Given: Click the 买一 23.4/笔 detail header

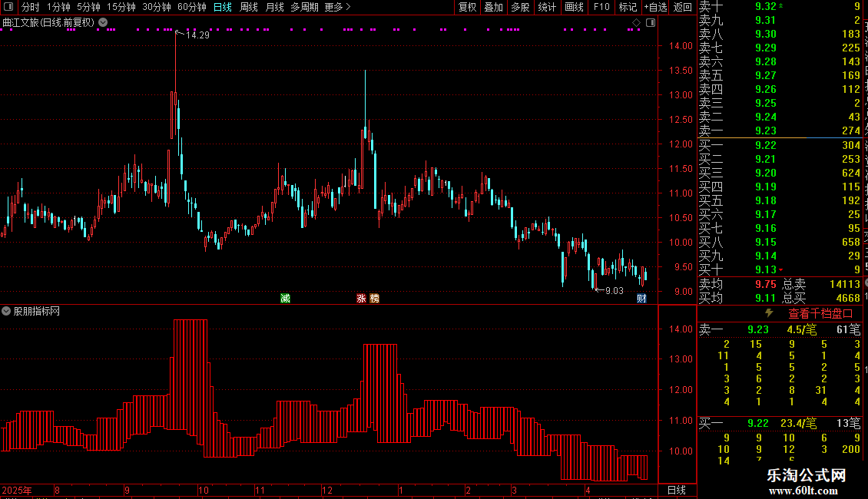Looking at the screenshot, I should [x=780, y=423].
